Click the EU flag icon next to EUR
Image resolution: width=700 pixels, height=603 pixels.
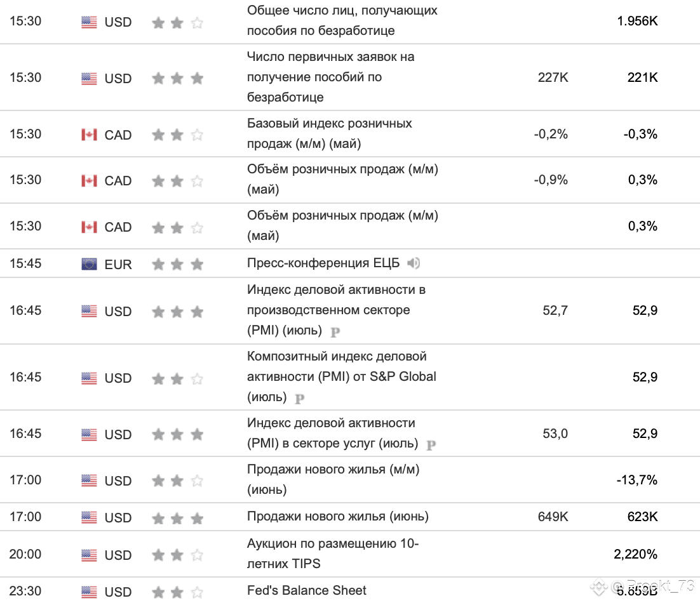point(90,264)
